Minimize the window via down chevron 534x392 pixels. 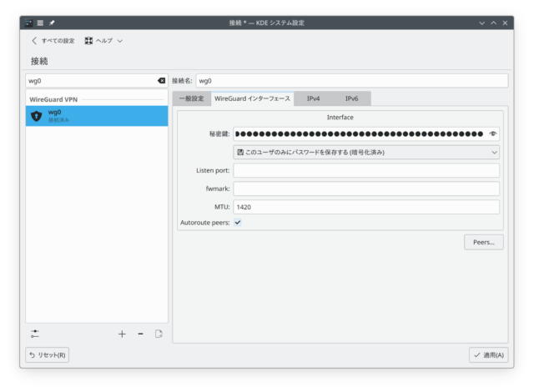(481, 23)
